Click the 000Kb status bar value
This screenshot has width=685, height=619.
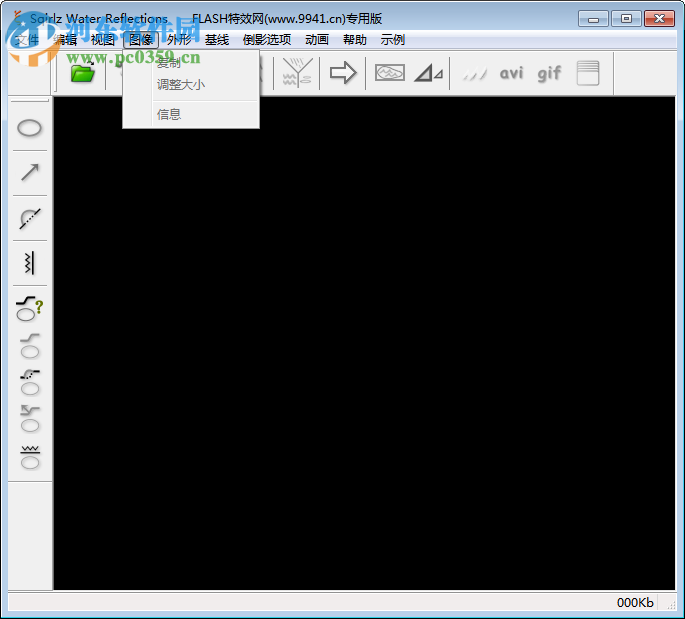635,603
